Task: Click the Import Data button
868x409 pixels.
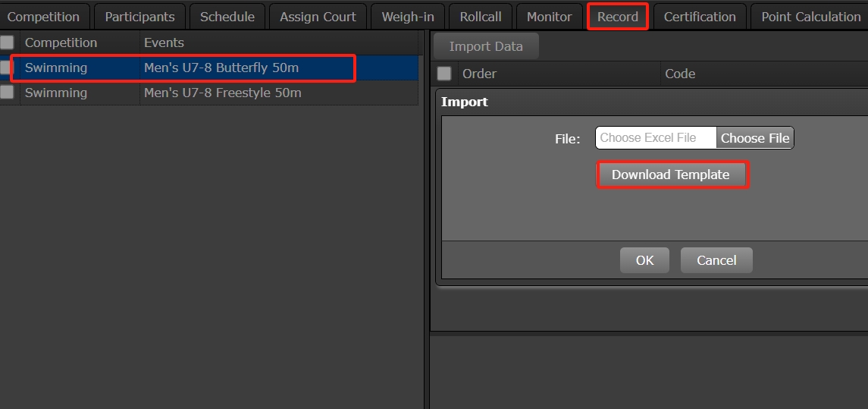Action: (485, 46)
